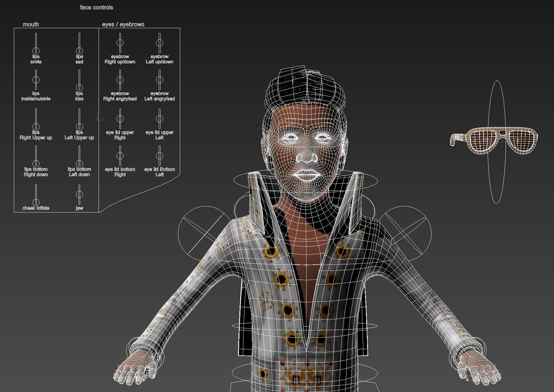Click the 'mouth' section label
The width and height of the screenshot is (554, 392).
pos(31,24)
